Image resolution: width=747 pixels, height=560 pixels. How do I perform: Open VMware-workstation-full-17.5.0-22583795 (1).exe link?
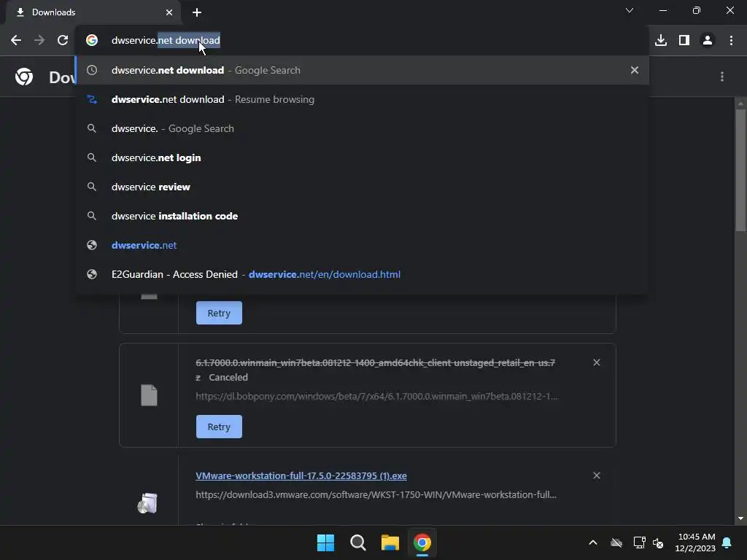(x=301, y=475)
